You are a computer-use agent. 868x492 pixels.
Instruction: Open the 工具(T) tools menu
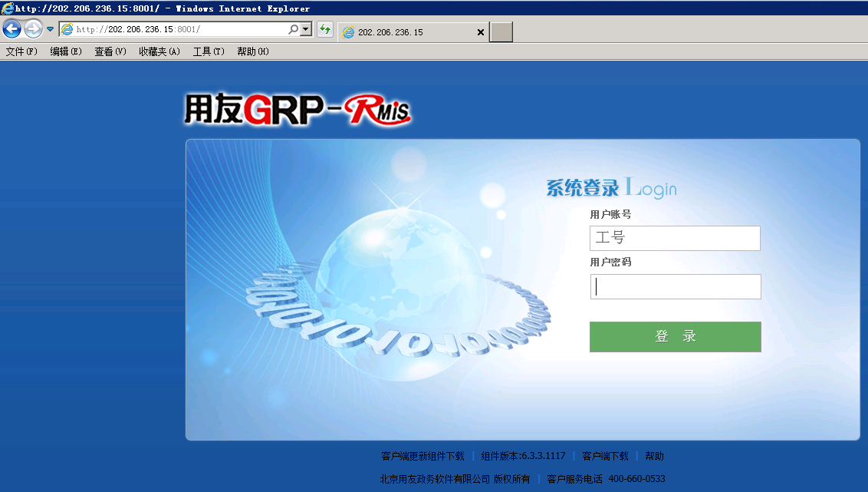[x=209, y=51]
